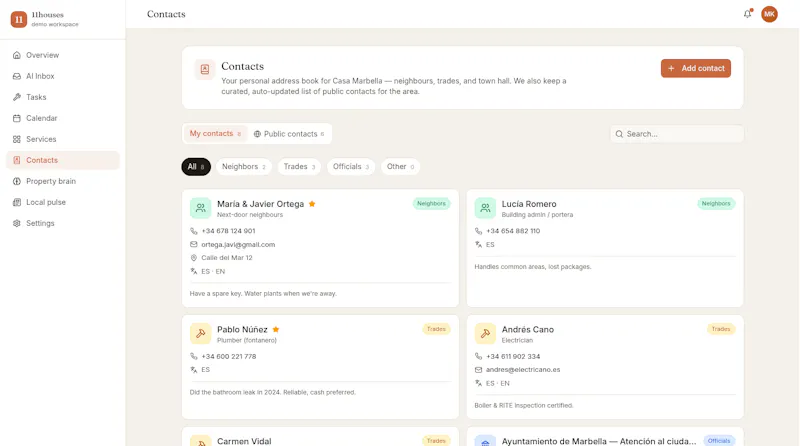Open Carmen Vidal contact card
This screenshot has height=446, width=800.
tap(320, 437)
